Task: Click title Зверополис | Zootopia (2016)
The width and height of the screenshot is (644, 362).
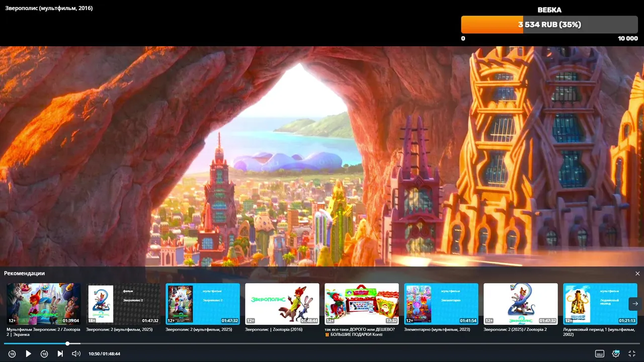Action: coord(274,329)
